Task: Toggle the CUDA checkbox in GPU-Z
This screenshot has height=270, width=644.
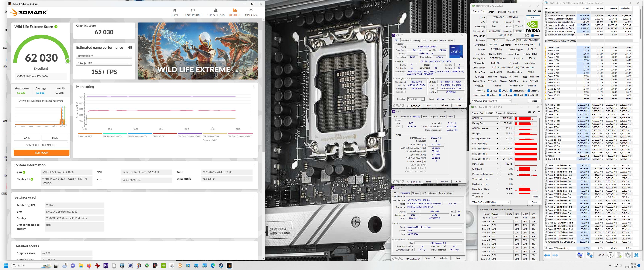Action: coord(500,91)
